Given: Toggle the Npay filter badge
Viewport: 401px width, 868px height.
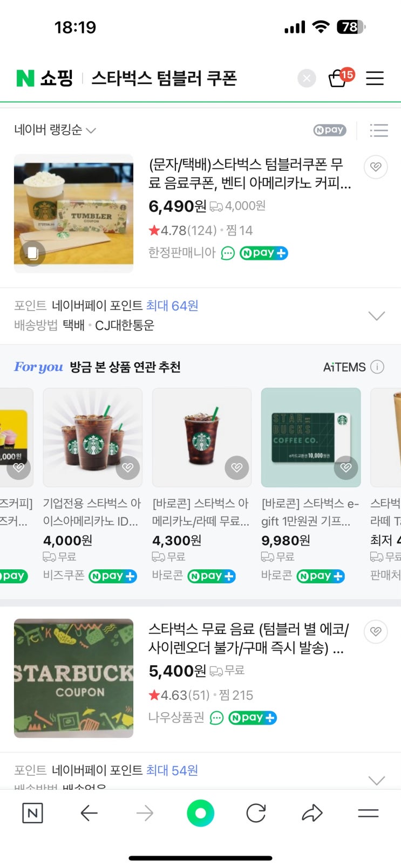Looking at the screenshot, I should [330, 130].
